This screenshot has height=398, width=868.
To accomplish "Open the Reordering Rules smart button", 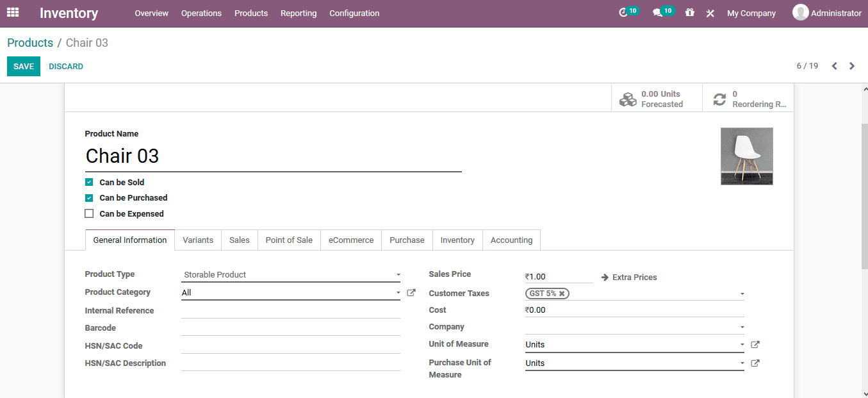I will coord(748,97).
